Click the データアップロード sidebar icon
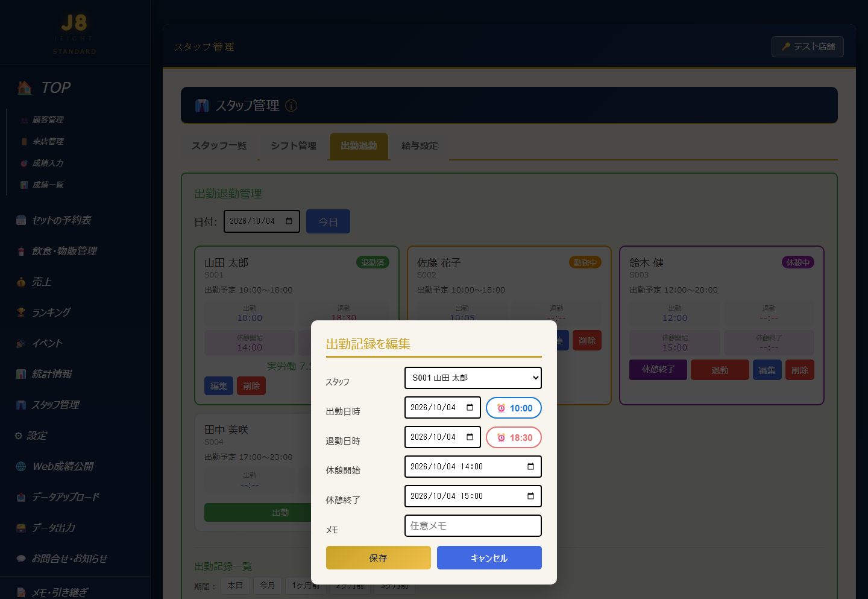The image size is (868, 599). click(21, 497)
